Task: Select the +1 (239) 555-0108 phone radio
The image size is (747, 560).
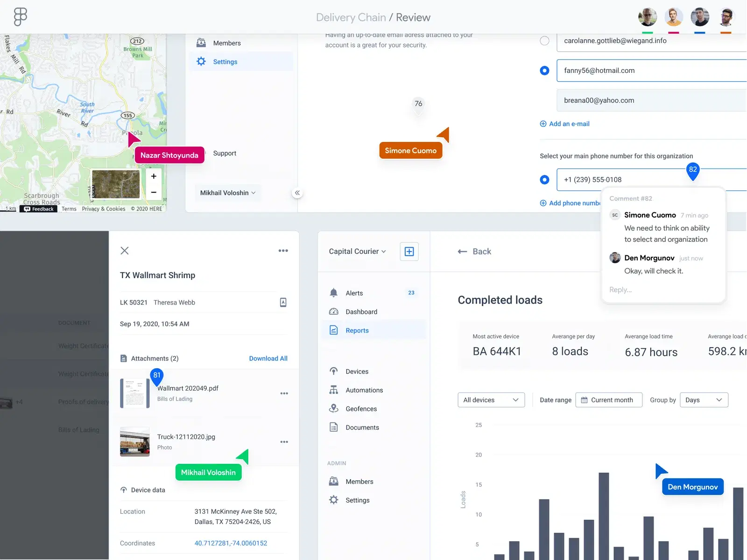Action: (544, 180)
